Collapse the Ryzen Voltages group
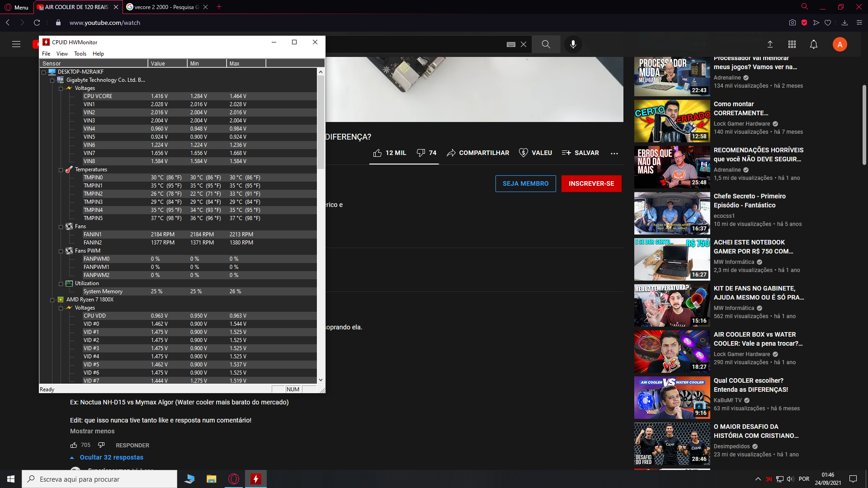The height and width of the screenshot is (488, 868). (x=61, y=308)
